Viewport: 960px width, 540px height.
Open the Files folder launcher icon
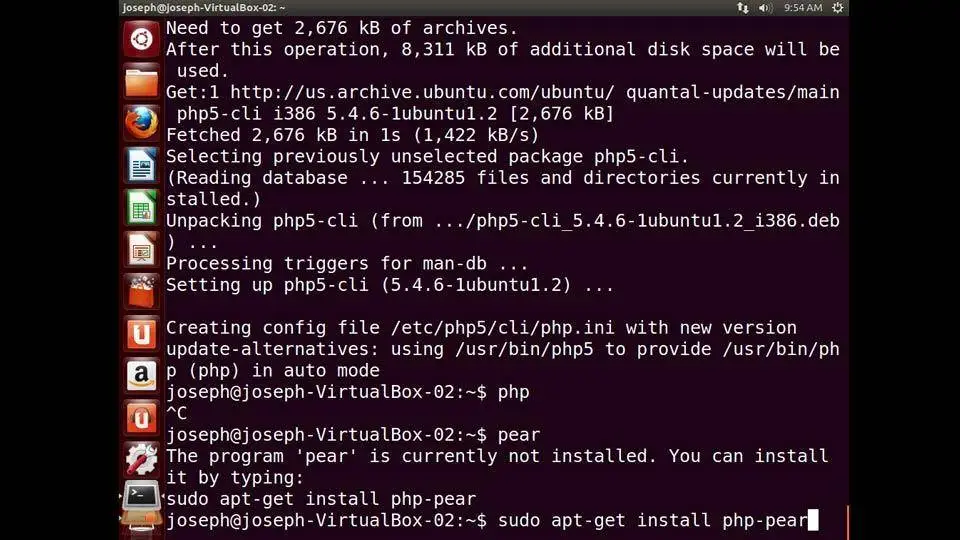coord(141,81)
